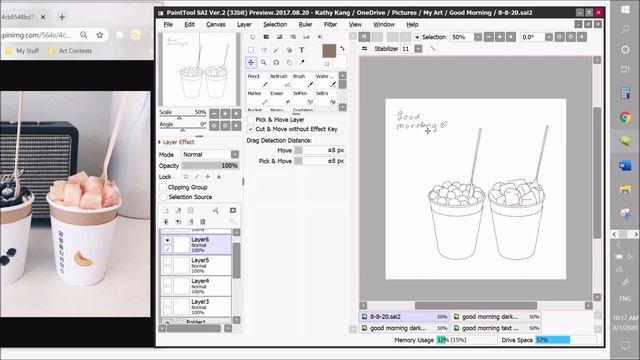The height and width of the screenshot is (360, 640).
Task: Open the Canvas menu
Action: coord(216,24)
